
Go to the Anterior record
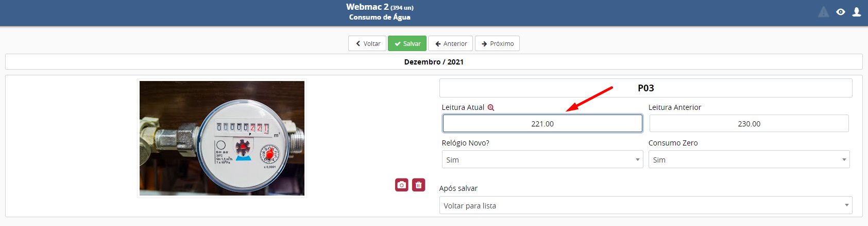(450, 43)
